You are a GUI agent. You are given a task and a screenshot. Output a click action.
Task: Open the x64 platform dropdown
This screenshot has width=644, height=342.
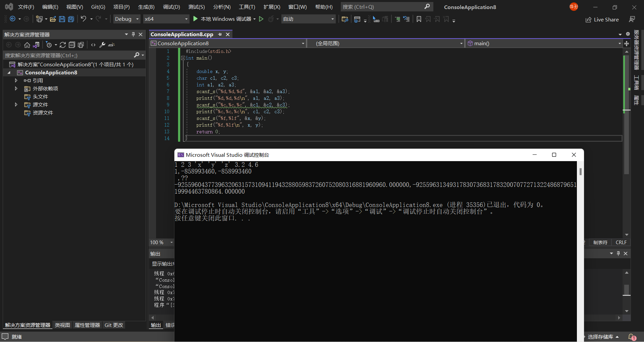[166, 19]
